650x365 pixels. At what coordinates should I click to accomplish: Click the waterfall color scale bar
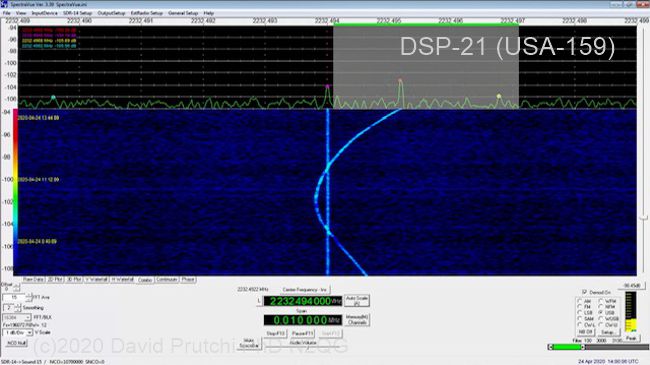pyautogui.click(x=15, y=192)
